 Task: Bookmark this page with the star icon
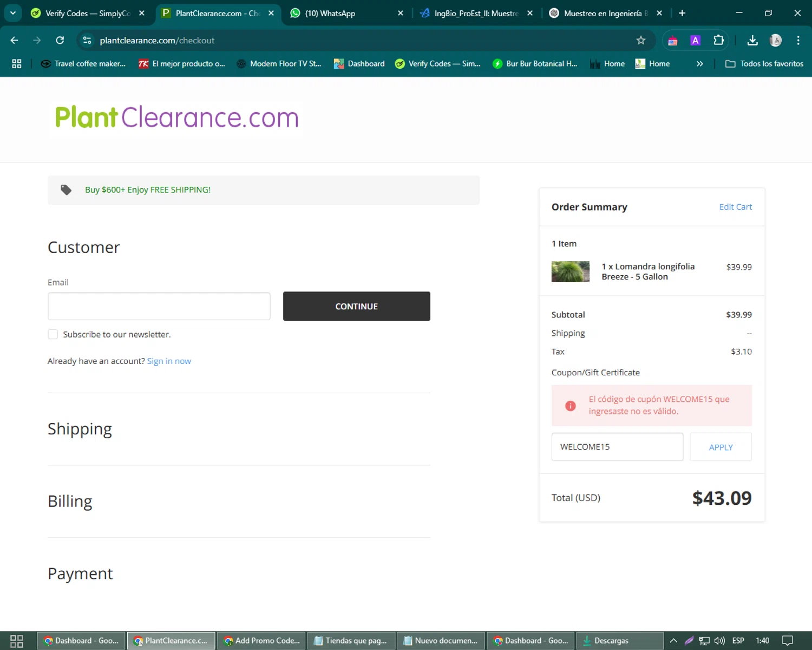pos(641,40)
